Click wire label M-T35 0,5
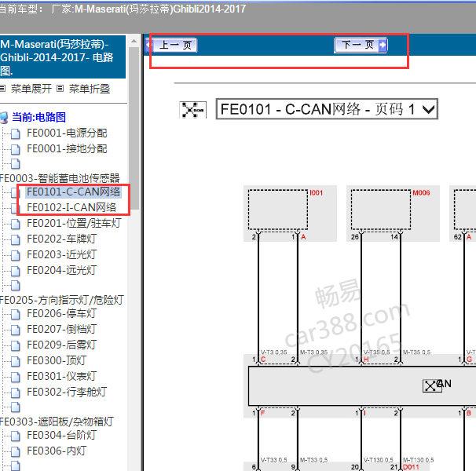 pos(416,352)
